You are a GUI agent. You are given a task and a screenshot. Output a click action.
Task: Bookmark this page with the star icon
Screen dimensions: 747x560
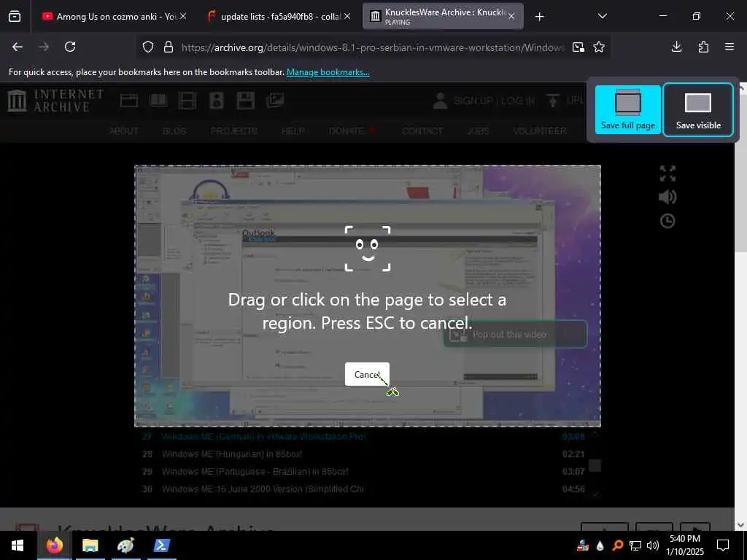pos(599,47)
